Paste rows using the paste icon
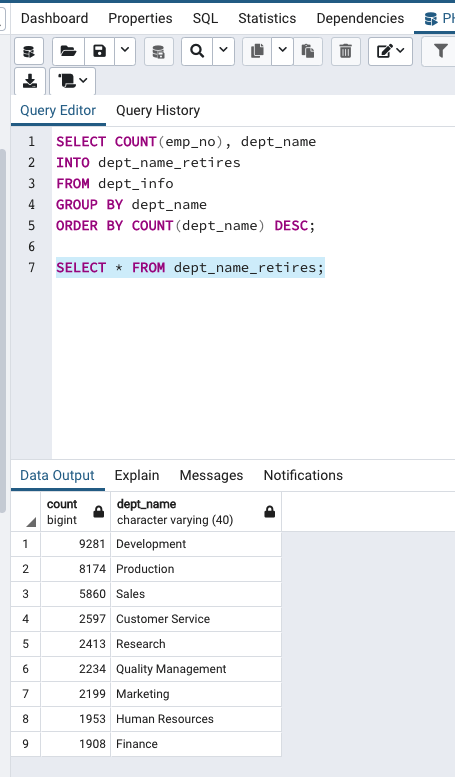 [308, 51]
